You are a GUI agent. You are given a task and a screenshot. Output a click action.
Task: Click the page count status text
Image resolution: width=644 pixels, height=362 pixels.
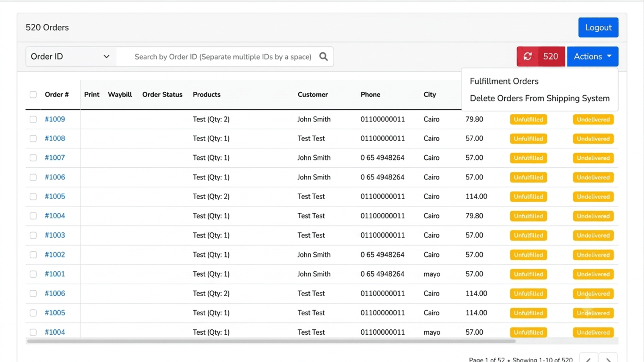[520, 359]
